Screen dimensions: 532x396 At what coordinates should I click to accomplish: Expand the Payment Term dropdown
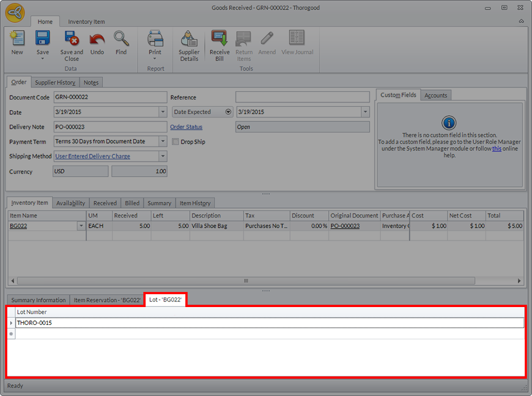pyautogui.click(x=162, y=142)
